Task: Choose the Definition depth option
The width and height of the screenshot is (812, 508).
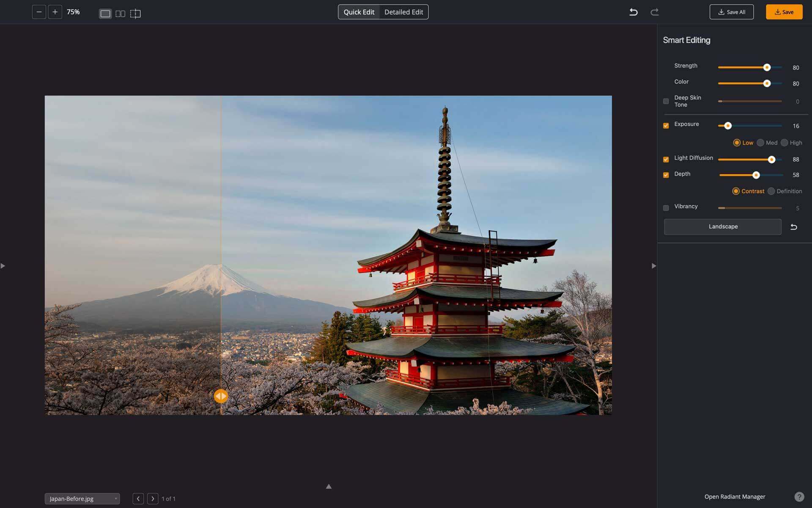Action: 771,191
